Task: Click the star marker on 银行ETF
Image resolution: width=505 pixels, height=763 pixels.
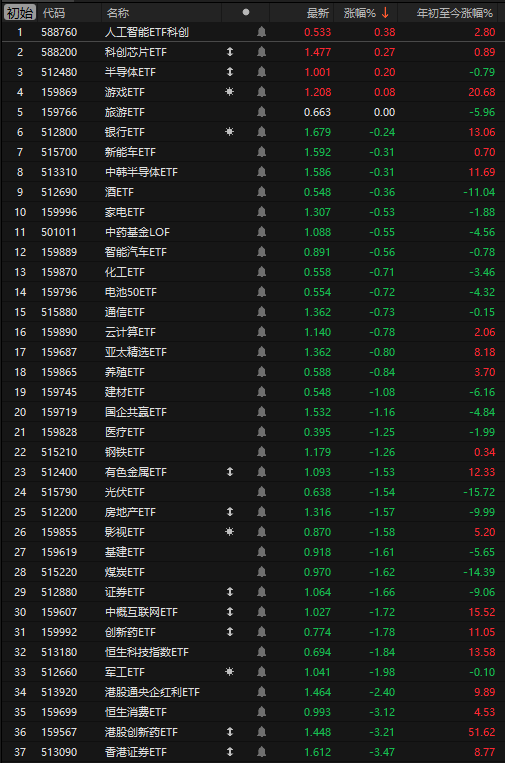Action: 230,131
